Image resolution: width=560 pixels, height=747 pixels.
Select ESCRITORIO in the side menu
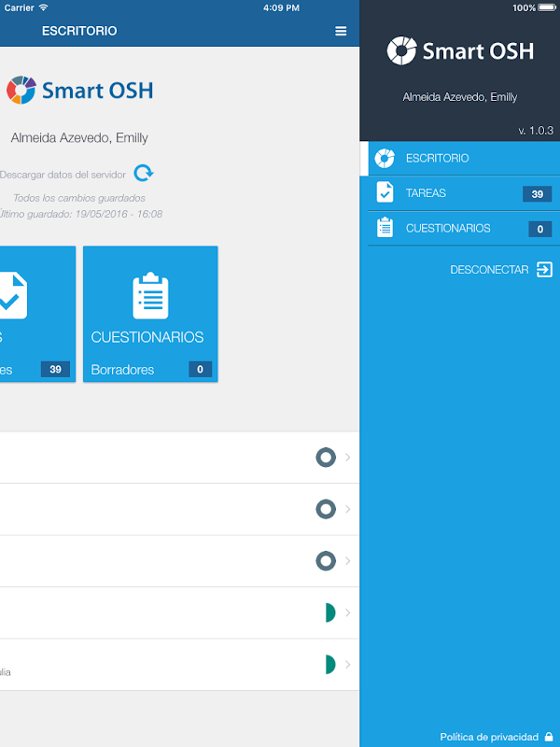(460, 158)
